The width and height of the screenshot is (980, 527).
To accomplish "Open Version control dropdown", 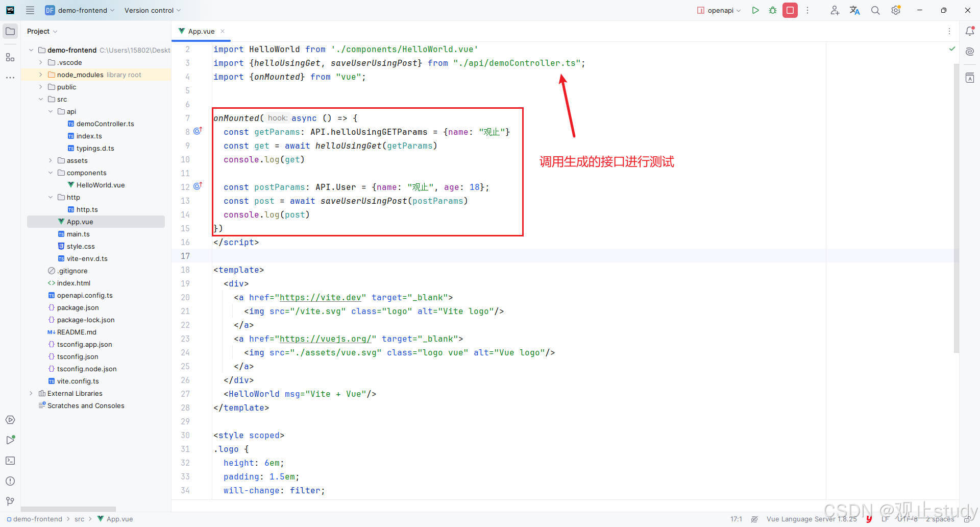I will click(153, 10).
